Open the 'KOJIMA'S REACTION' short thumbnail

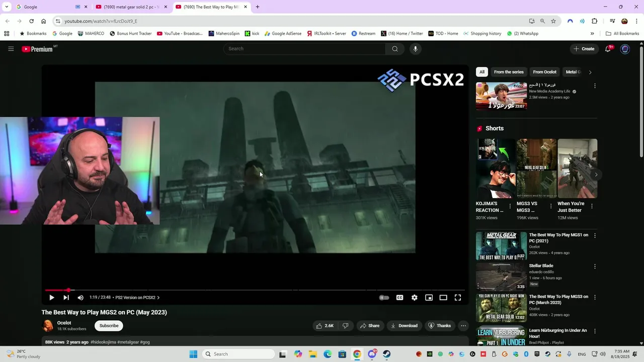pos(496,168)
